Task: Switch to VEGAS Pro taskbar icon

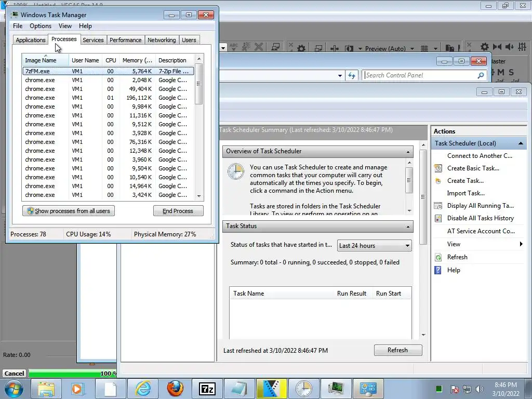Action: pyautogui.click(x=271, y=389)
